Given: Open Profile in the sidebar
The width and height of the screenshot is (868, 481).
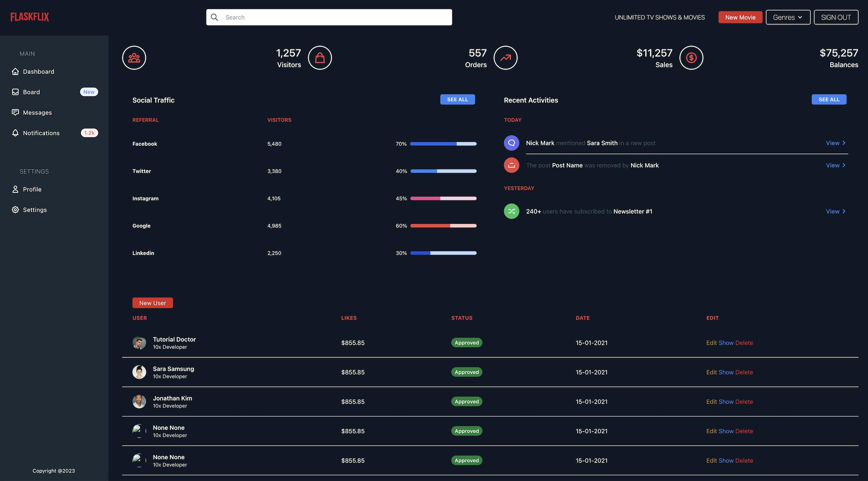Looking at the screenshot, I should (x=54, y=189).
